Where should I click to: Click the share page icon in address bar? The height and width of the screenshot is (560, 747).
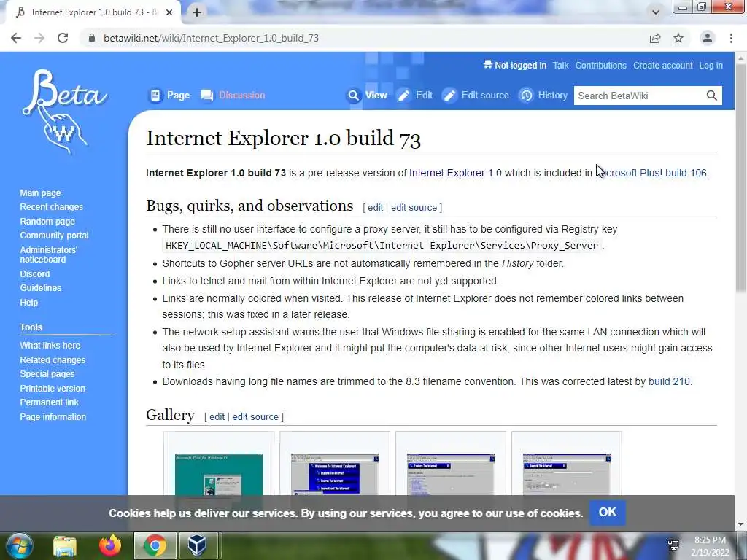[x=655, y=38]
